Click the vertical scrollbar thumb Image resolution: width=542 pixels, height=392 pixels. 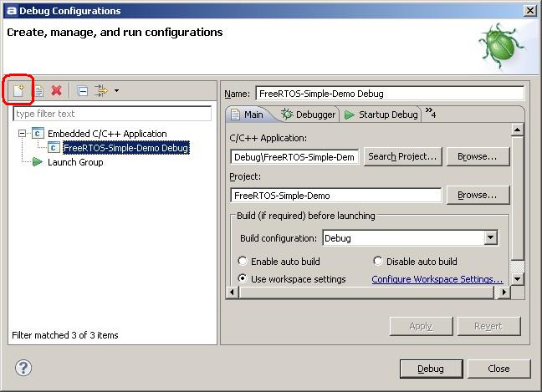coord(518,199)
